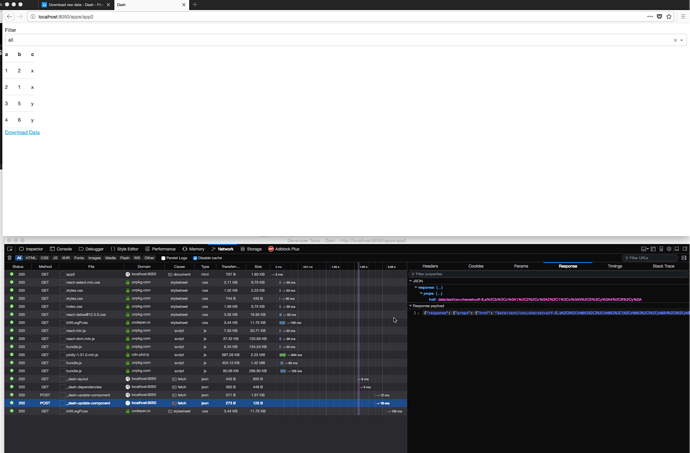Click the element picker icon in DevTools

coord(10,249)
